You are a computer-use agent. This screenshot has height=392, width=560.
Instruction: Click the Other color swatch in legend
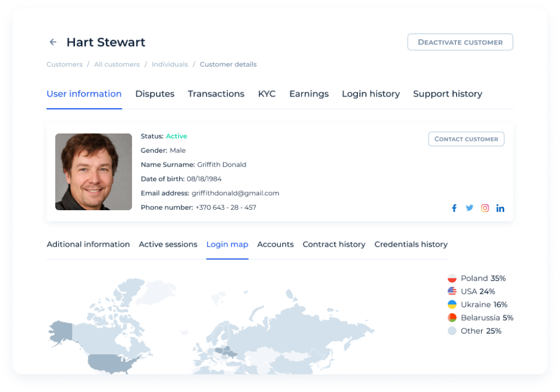(452, 331)
